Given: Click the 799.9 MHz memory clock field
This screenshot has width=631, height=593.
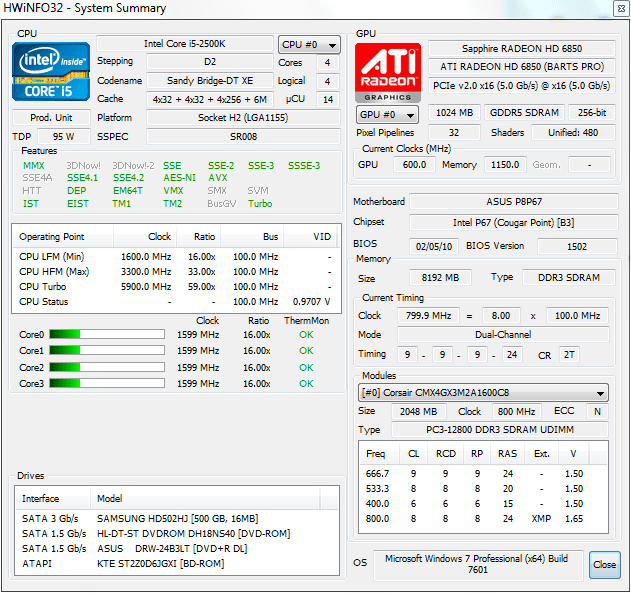Looking at the screenshot, I should (428, 315).
